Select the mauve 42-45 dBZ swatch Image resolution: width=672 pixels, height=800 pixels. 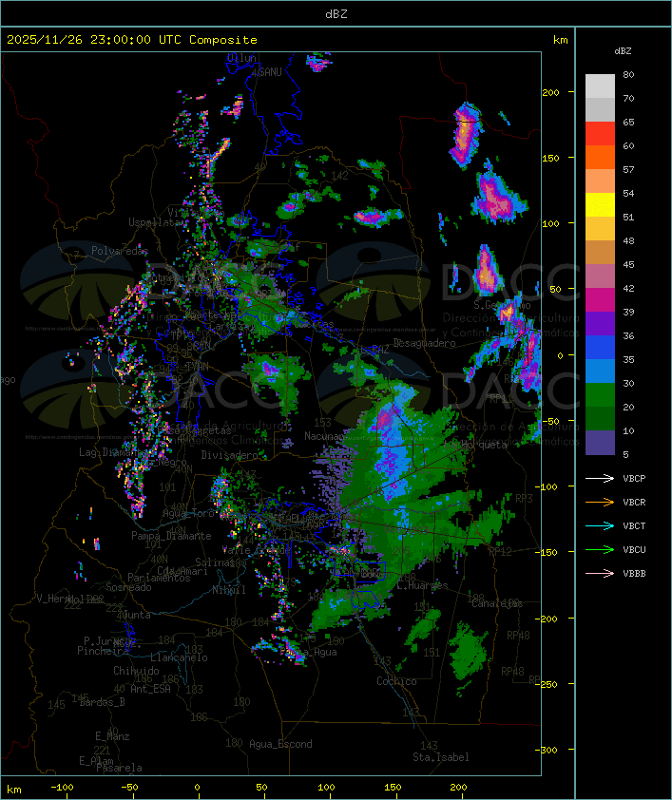[600, 276]
